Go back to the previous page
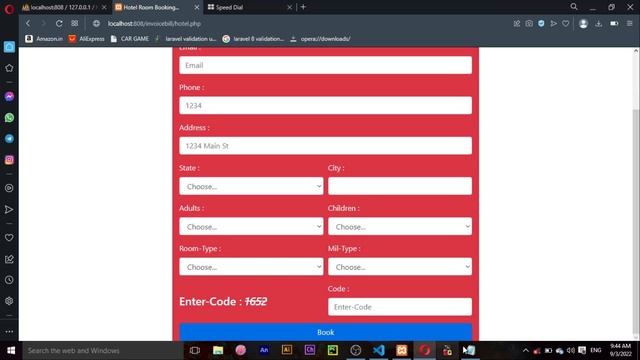This screenshot has height=360, width=640. pyautogui.click(x=28, y=23)
